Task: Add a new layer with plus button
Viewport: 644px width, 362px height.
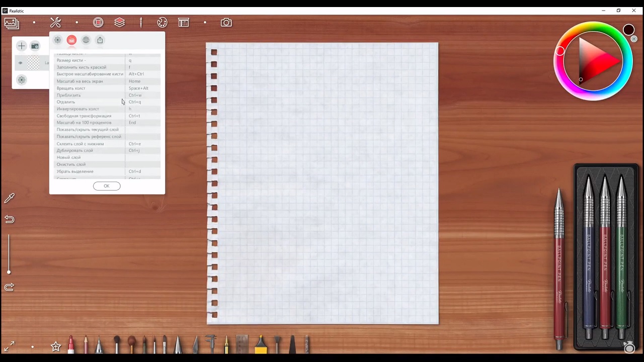Action: pyautogui.click(x=21, y=46)
